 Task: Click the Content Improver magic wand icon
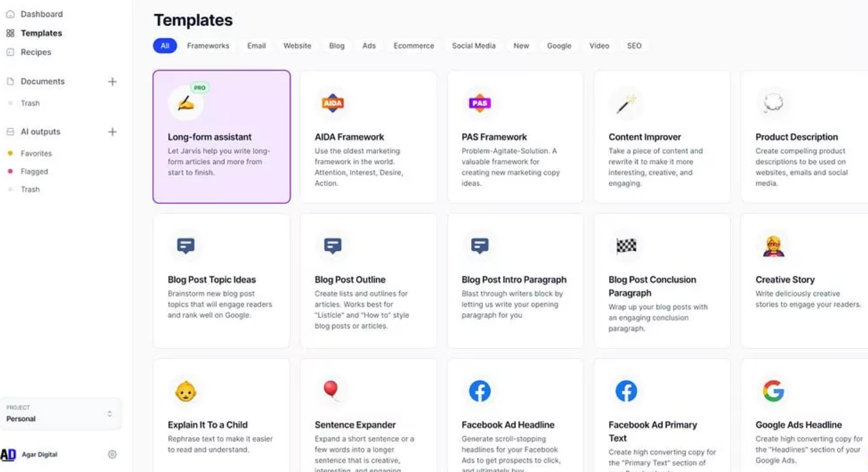(x=626, y=104)
